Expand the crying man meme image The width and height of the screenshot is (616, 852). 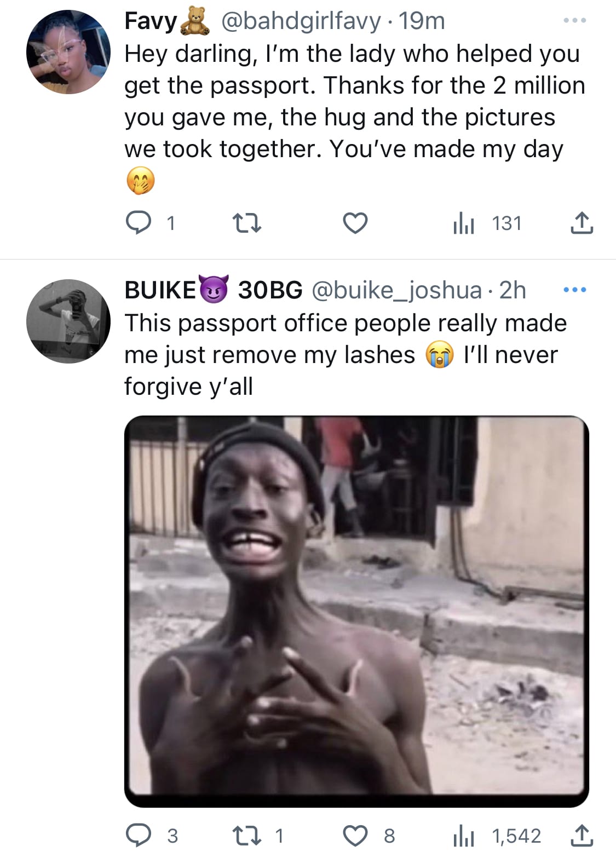(356, 611)
